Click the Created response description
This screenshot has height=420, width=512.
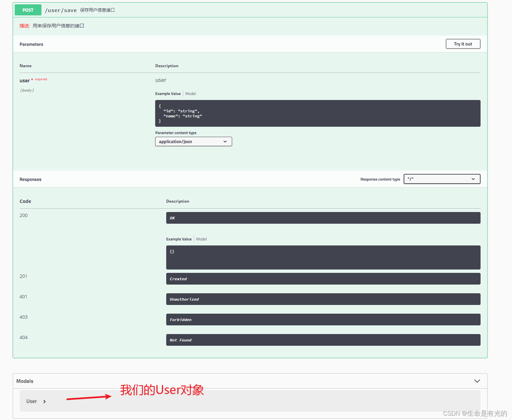click(323, 279)
